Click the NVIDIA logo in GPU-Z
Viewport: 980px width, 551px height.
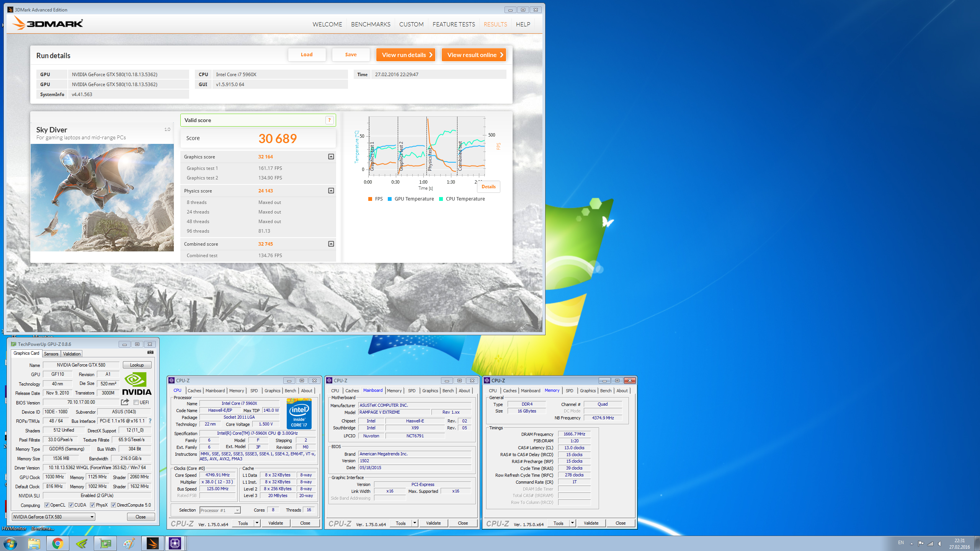pyautogui.click(x=137, y=384)
